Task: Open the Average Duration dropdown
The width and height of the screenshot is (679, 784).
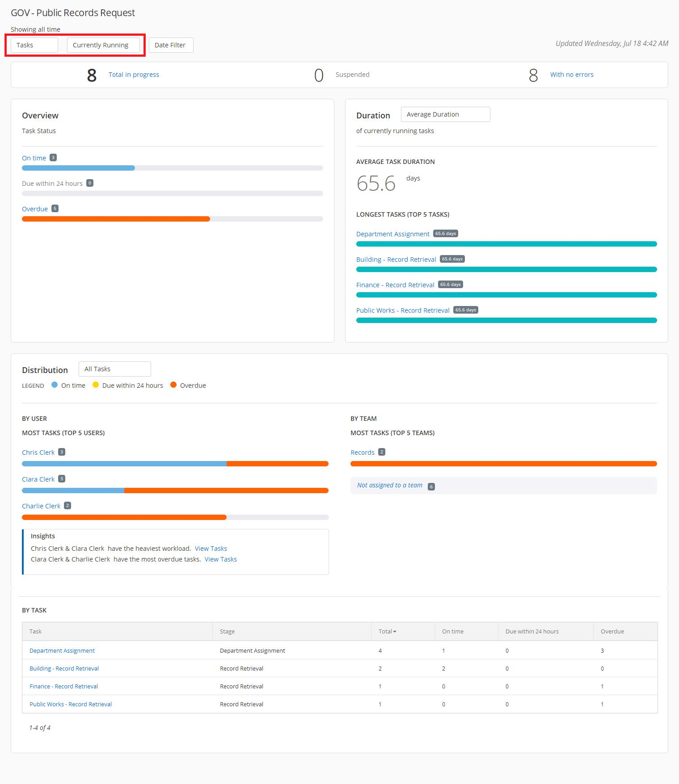Action: point(445,114)
